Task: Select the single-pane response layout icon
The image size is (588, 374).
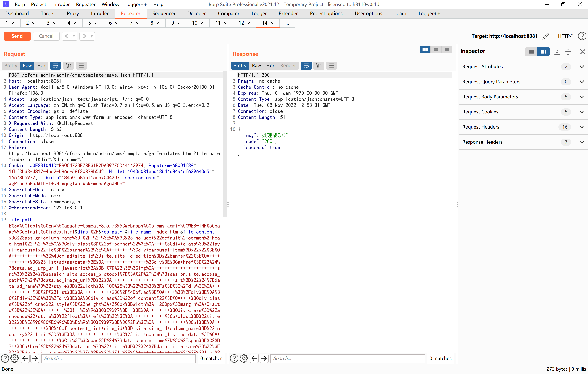Action: tap(447, 50)
